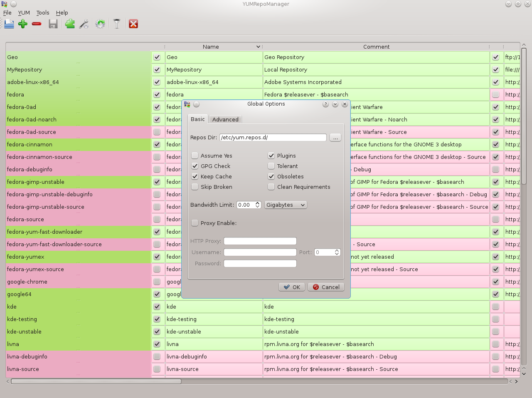Click the open repository folder toolbar icon
The image size is (532, 398).
point(9,24)
